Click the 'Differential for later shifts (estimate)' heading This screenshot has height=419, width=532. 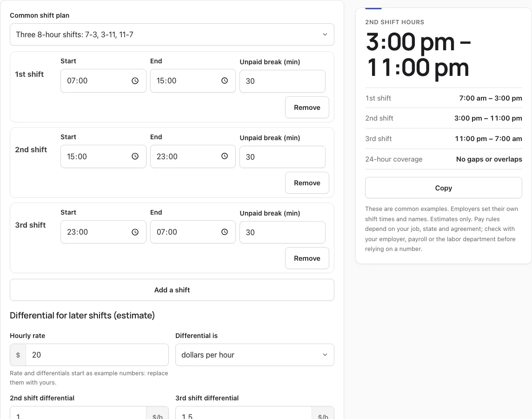click(x=82, y=316)
